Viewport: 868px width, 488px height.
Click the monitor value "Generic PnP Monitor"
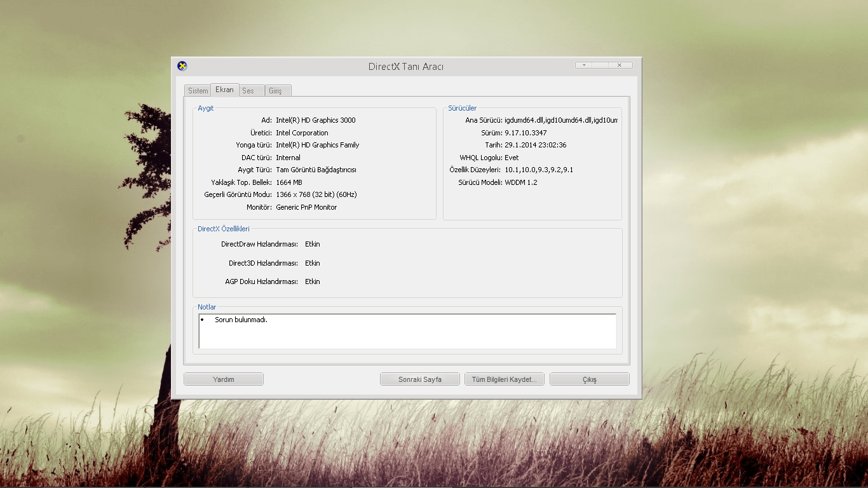(306, 207)
